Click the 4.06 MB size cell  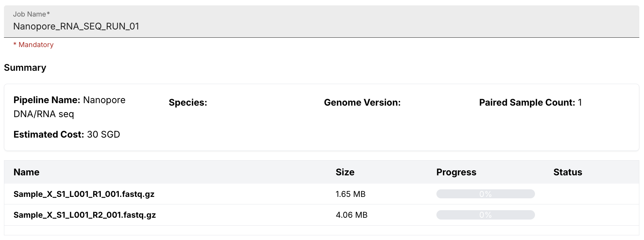352,215
